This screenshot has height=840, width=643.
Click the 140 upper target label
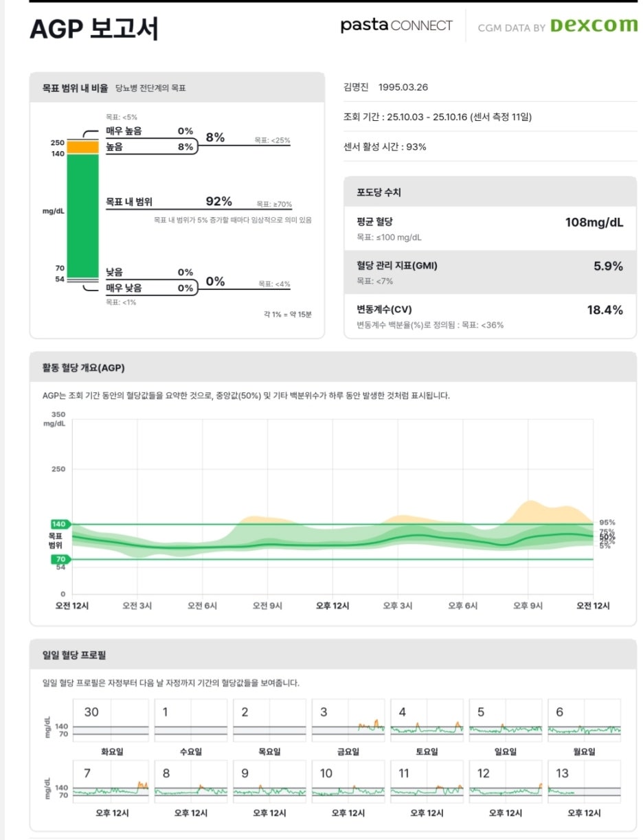[x=60, y=524]
